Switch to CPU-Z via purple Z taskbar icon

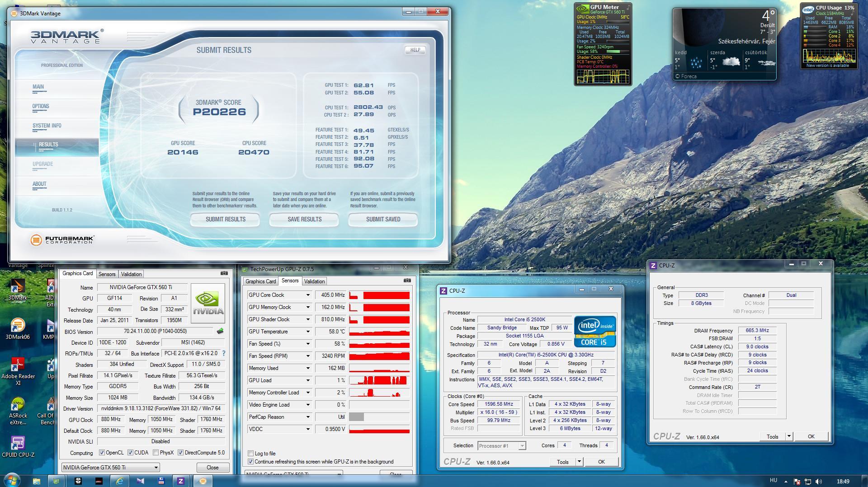pos(180,481)
